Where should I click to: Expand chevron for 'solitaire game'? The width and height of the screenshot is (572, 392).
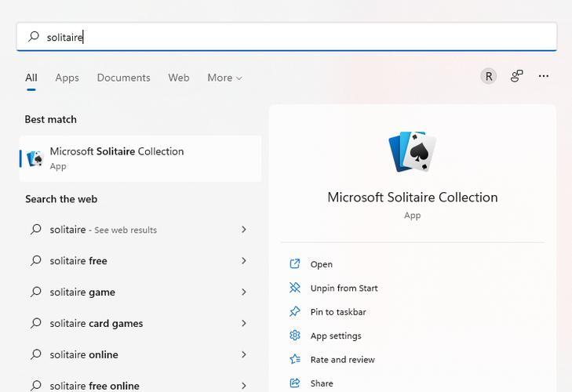pos(244,292)
